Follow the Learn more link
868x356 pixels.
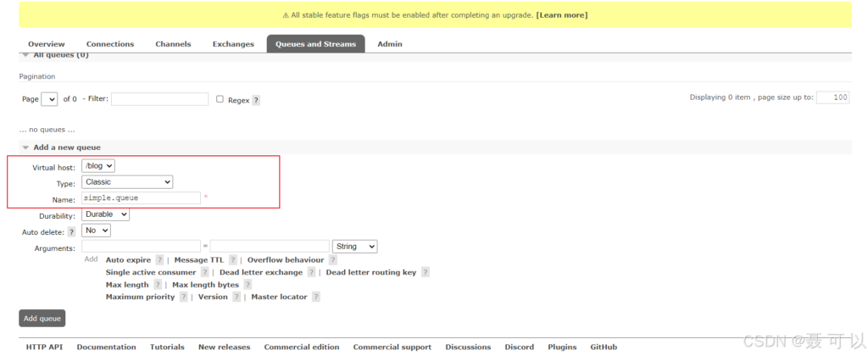[x=561, y=14]
